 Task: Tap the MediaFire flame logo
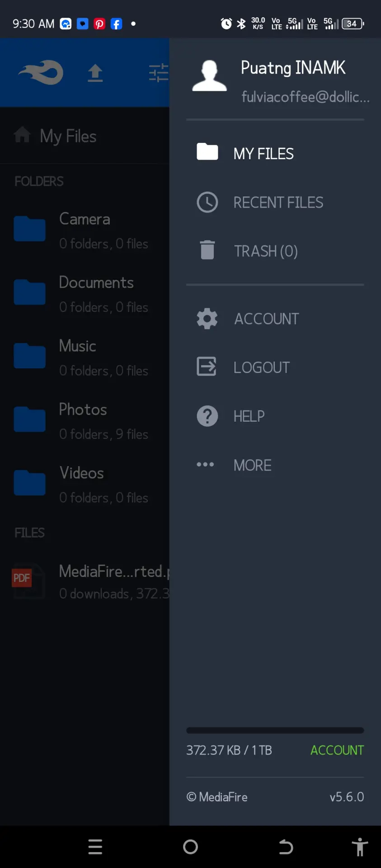coord(41,72)
